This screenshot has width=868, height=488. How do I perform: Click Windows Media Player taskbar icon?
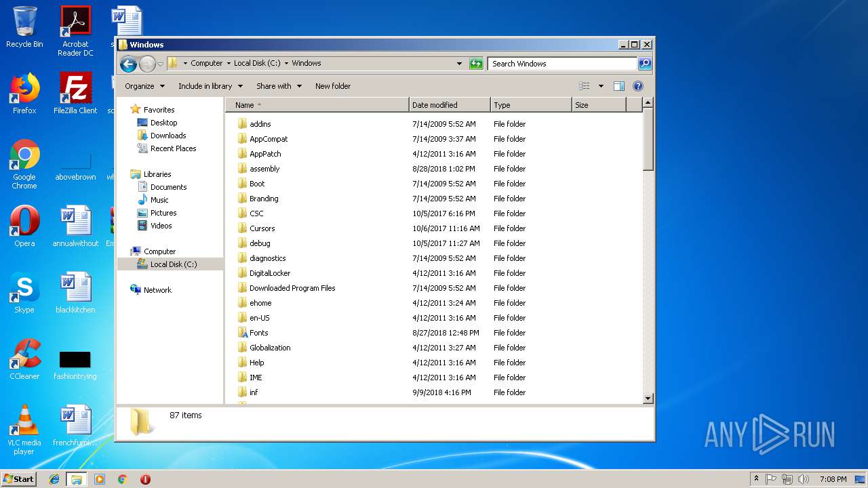coord(100,479)
